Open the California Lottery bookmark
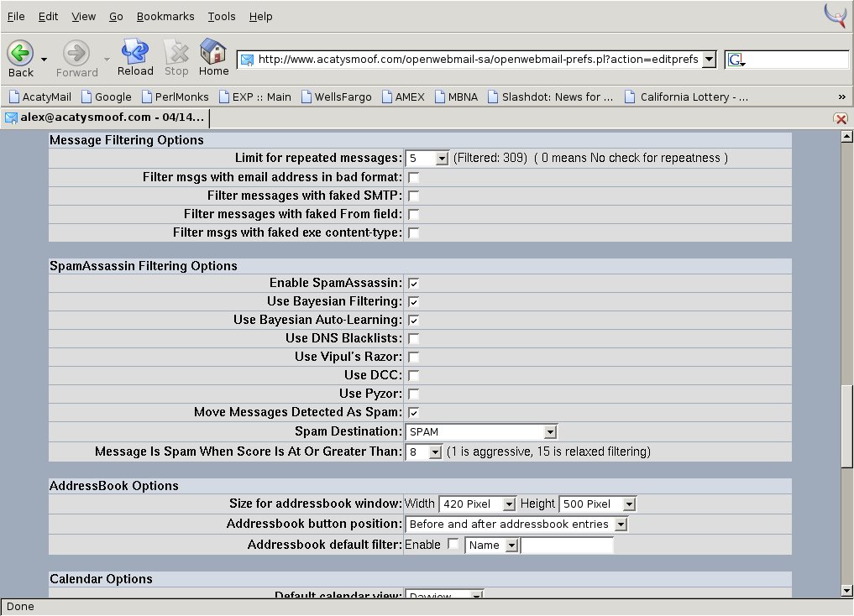854x616 pixels. (x=687, y=97)
